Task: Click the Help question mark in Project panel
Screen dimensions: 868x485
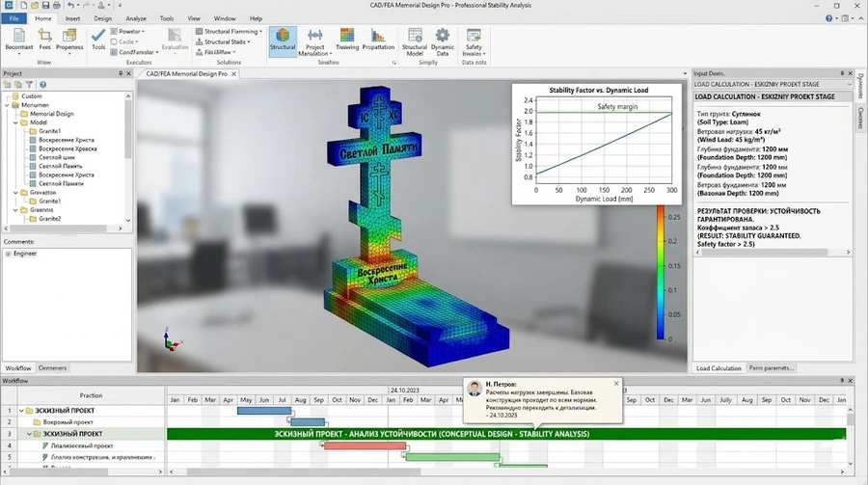Action: pyautogui.click(x=42, y=85)
